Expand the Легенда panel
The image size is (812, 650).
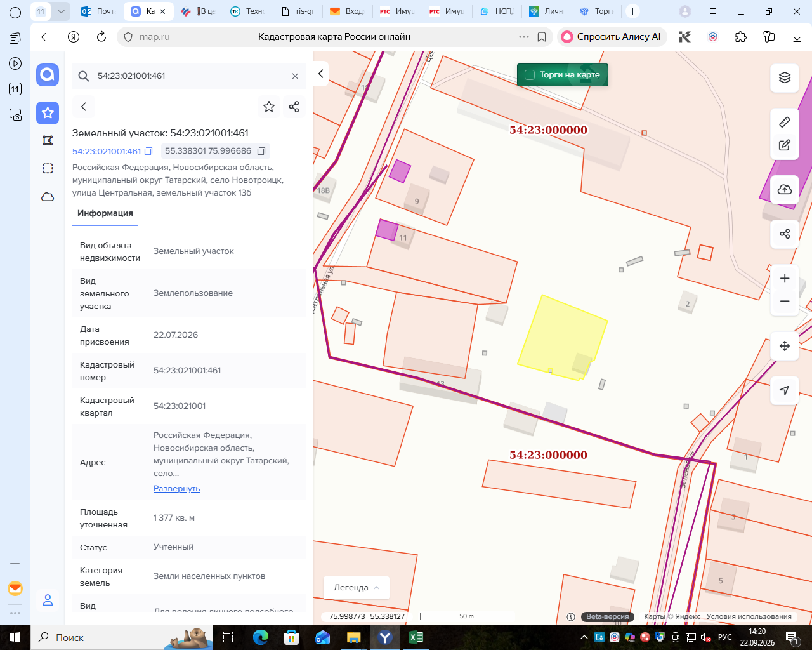pos(357,588)
